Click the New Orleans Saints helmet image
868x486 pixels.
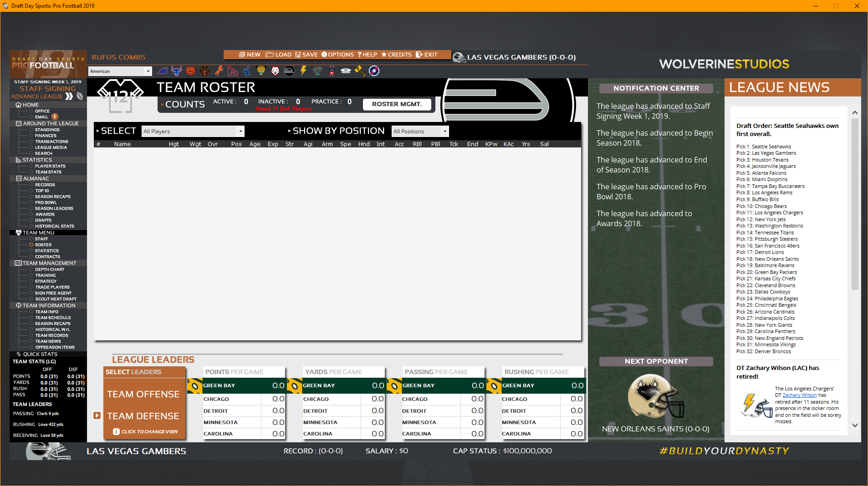(x=656, y=397)
